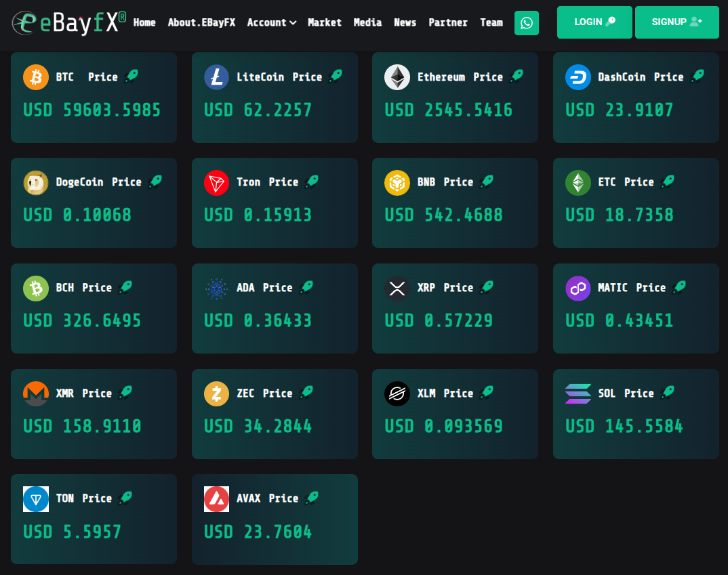This screenshot has width=728, height=575.
Task: Click the BNB yellow logo icon
Action: click(x=397, y=183)
